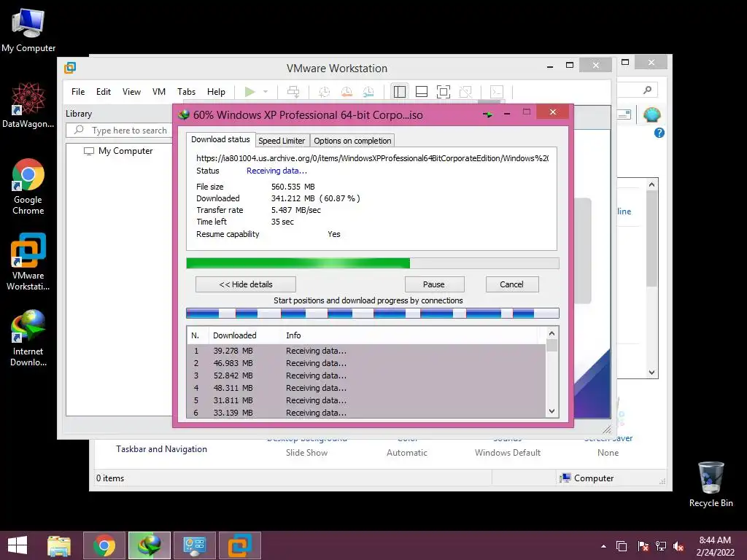
Task: Cancel the download
Action: [512, 284]
